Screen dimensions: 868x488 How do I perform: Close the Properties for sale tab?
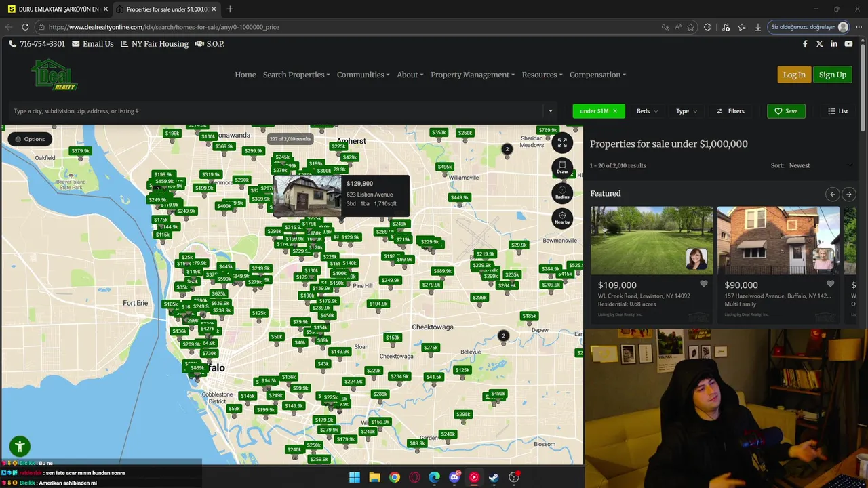pyautogui.click(x=214, y=9)
